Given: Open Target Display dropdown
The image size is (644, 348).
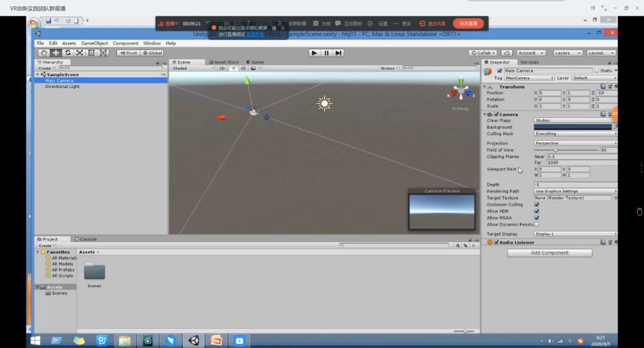Looking at the screenshot, I should click(x=575, y=234).
